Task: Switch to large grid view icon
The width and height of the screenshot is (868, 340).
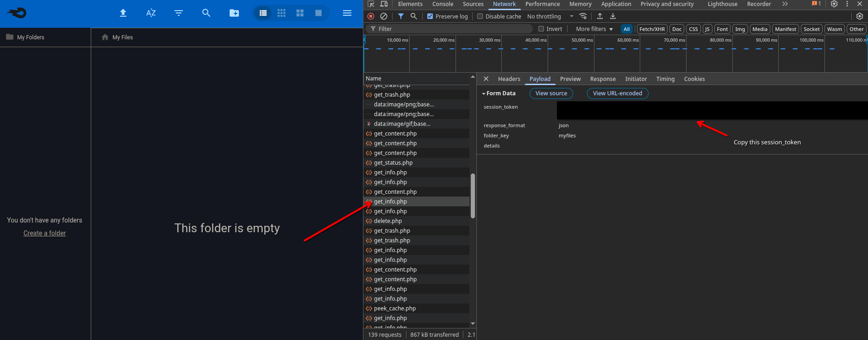Action: pyautogui.click(x=300, y=13)
